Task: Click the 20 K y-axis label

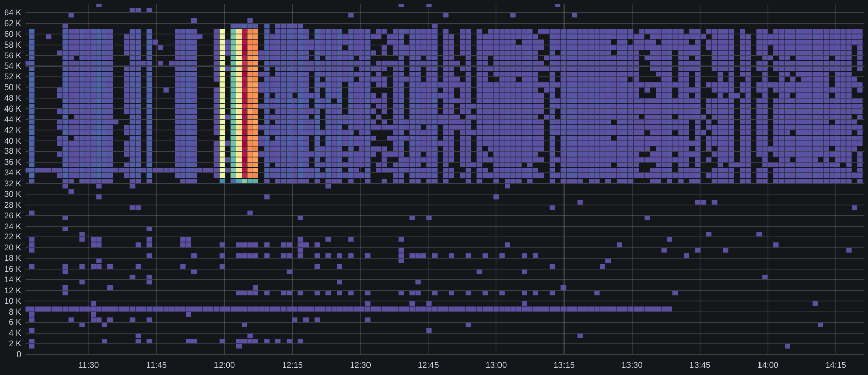Action: [13, 248]
